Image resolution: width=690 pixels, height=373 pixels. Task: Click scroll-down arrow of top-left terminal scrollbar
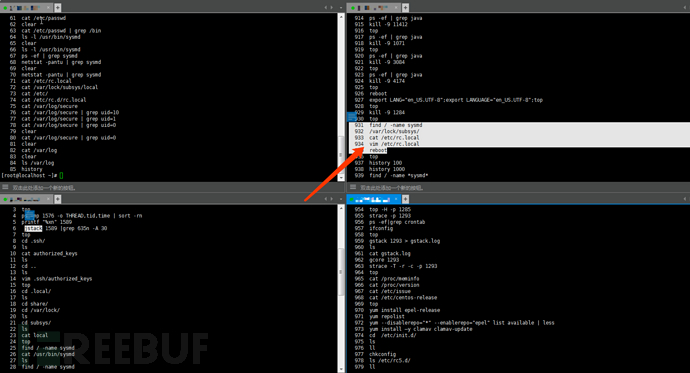[x=341, y=177]
